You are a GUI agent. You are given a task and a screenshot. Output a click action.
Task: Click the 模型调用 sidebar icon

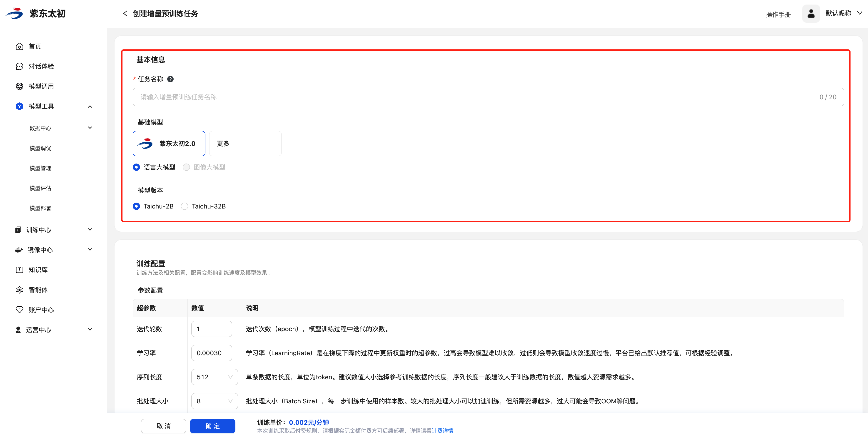click(x=20, y=86)
